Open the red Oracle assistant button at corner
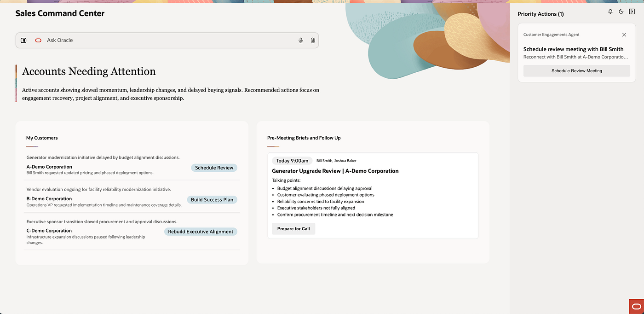The height and width of the screenshot is (314, 644). click(x=637, y=307)
